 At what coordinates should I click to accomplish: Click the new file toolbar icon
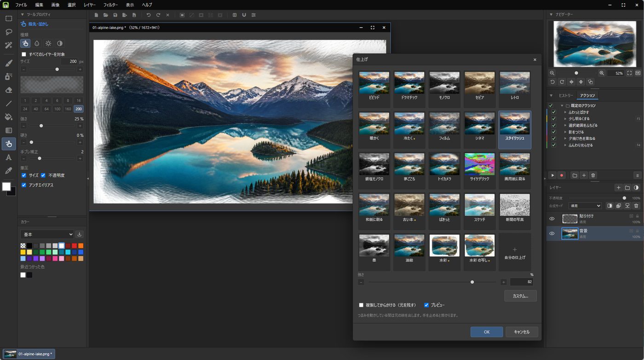tap(96, 15)
